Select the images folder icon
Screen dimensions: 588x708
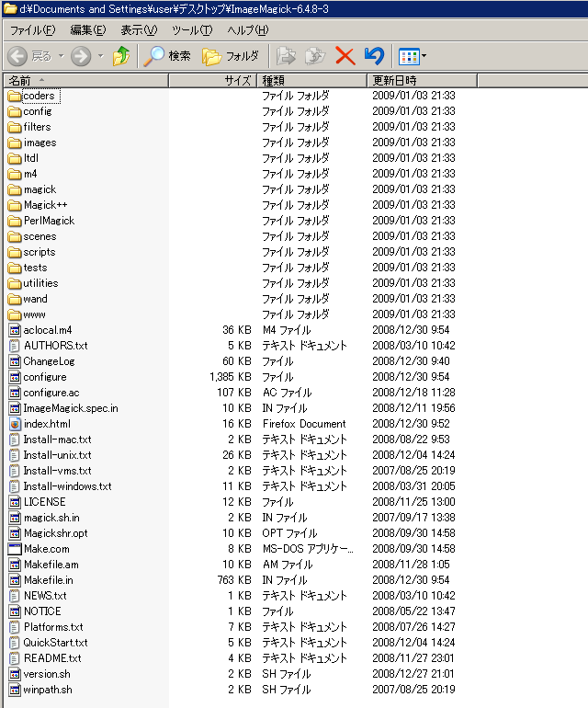pyautogui.click(x=15, y=143)
